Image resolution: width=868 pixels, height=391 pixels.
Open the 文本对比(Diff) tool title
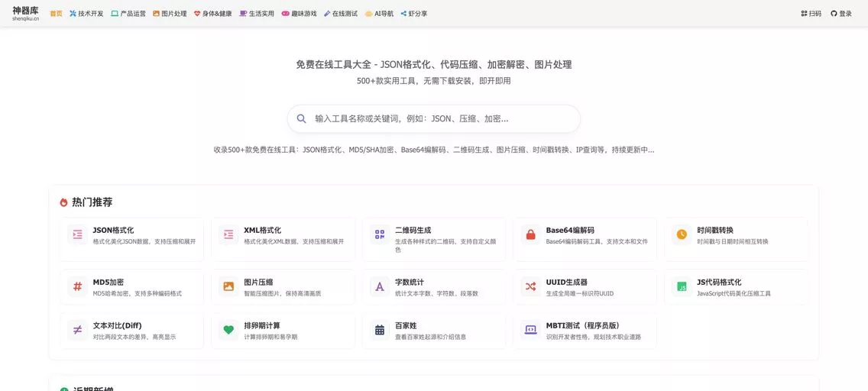coord(118,326)
